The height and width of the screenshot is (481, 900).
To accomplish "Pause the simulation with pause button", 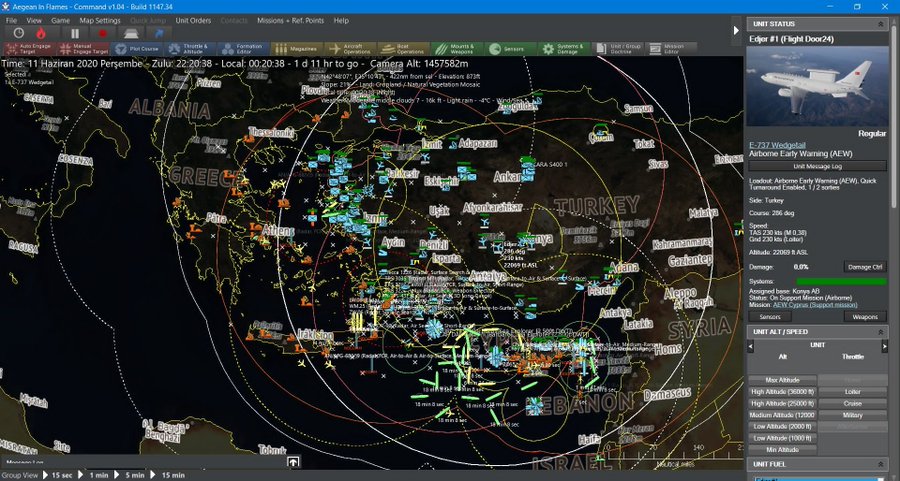I will pyautogui.click(x=73, y=32).
